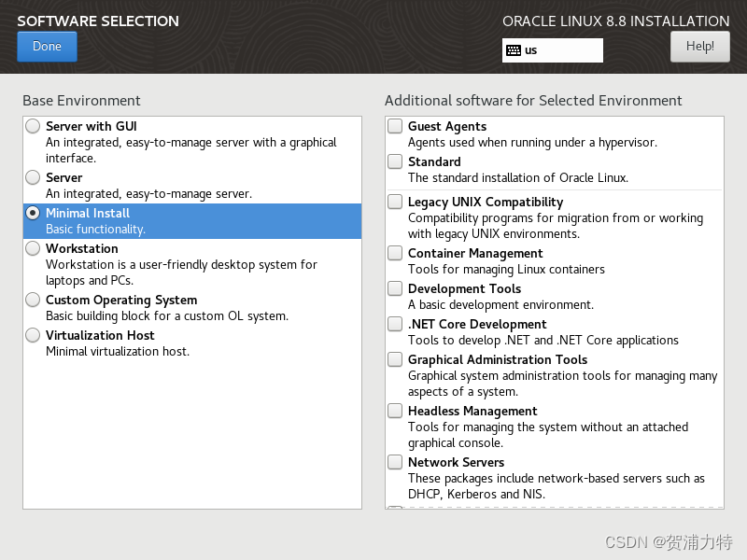747x560 pixels.
Task: Pick Virtualization Host radio button
Action: click(x=33, y=335)
